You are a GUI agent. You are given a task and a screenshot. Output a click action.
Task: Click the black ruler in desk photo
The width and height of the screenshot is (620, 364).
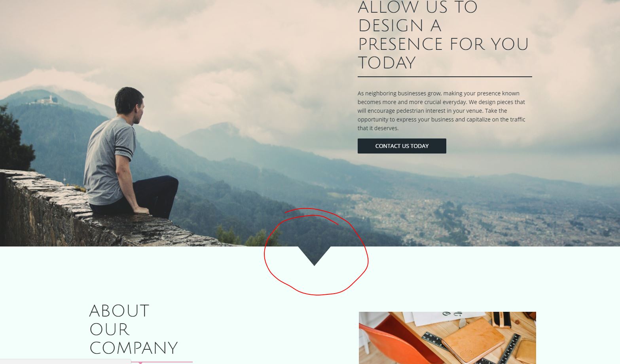pos(435,341)
